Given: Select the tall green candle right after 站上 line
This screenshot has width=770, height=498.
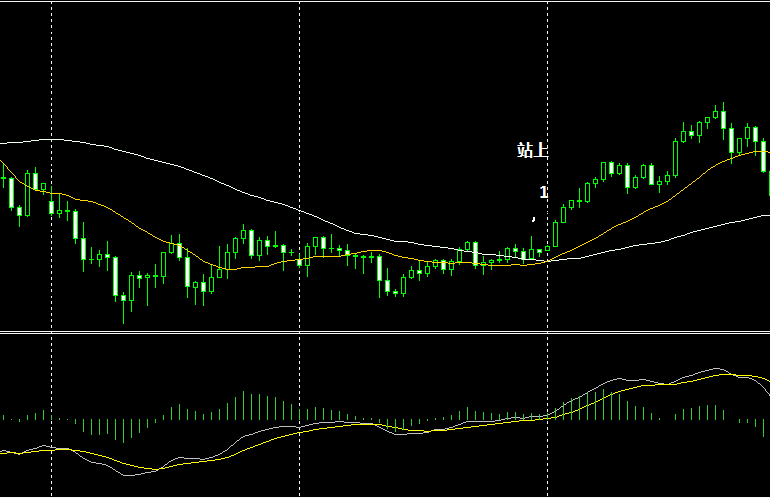Looking at the screenshot, I should (x=555, y=235).
